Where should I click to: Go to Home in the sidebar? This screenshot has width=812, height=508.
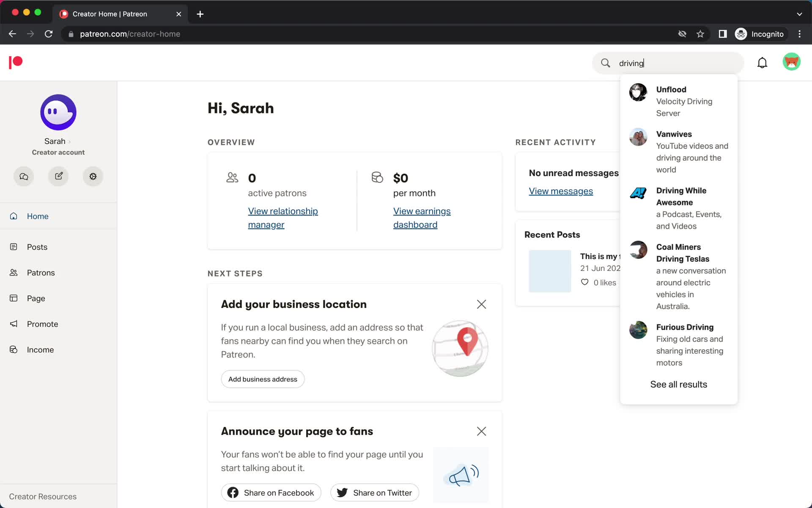coord(58,216)
